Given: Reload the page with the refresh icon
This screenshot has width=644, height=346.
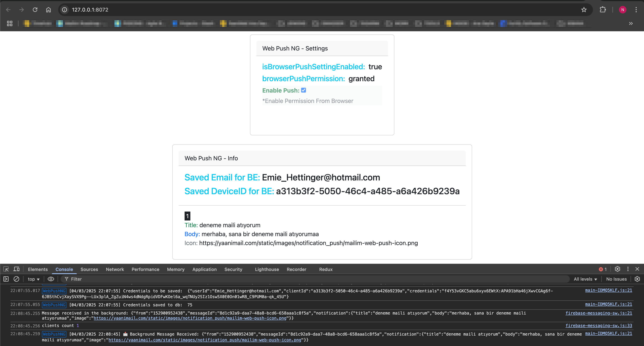Looking at the screenshot, I should 35,10.
